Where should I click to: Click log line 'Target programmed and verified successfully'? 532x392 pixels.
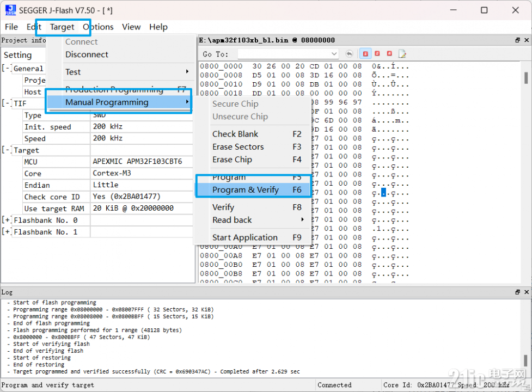[x=156, y=371]
